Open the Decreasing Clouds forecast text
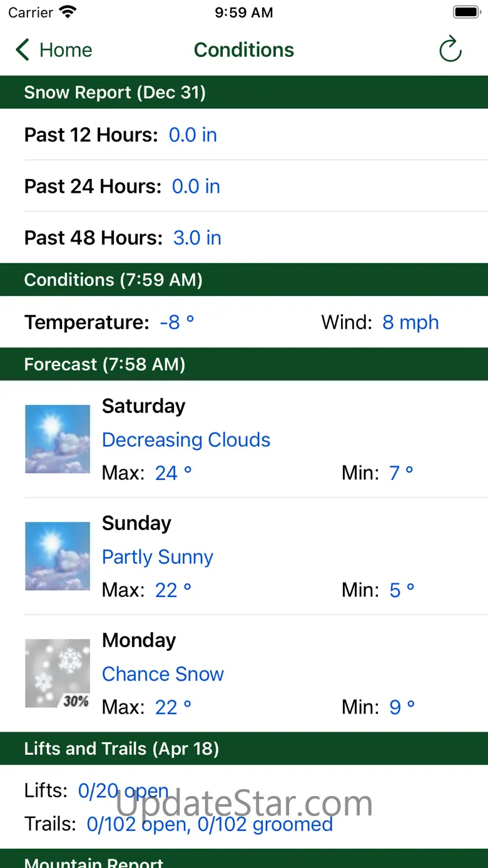This screenshot has height=868, width=488. pos(186,440)
